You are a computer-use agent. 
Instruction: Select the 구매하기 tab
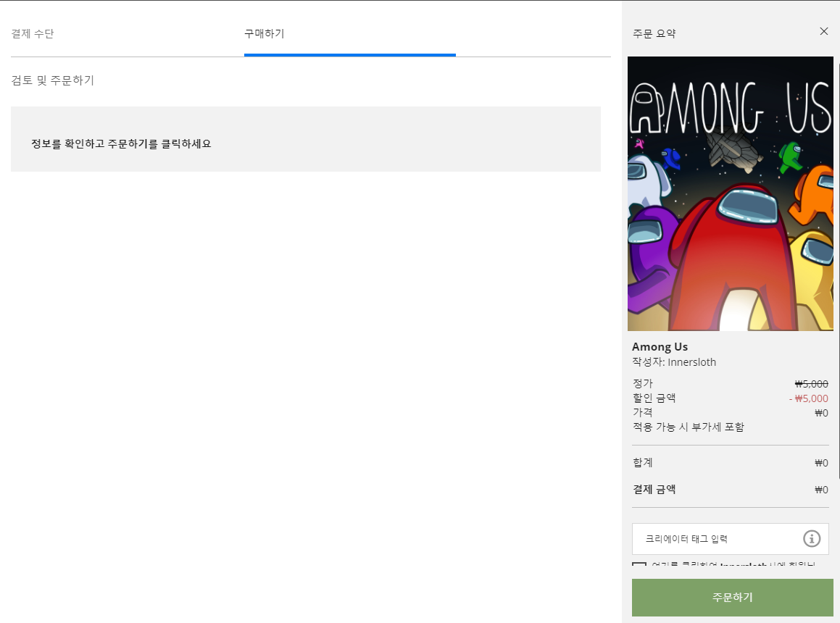[x=264, y=34]
